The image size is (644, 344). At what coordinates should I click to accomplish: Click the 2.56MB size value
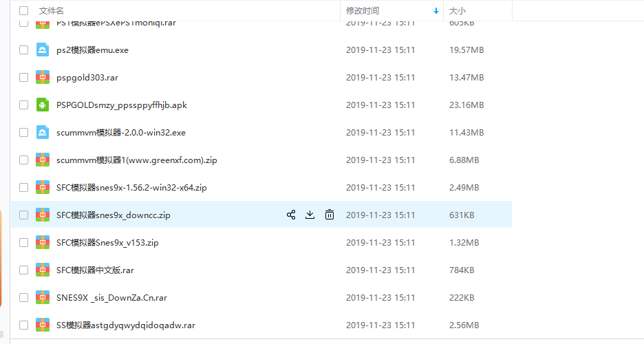pos(464,325)
